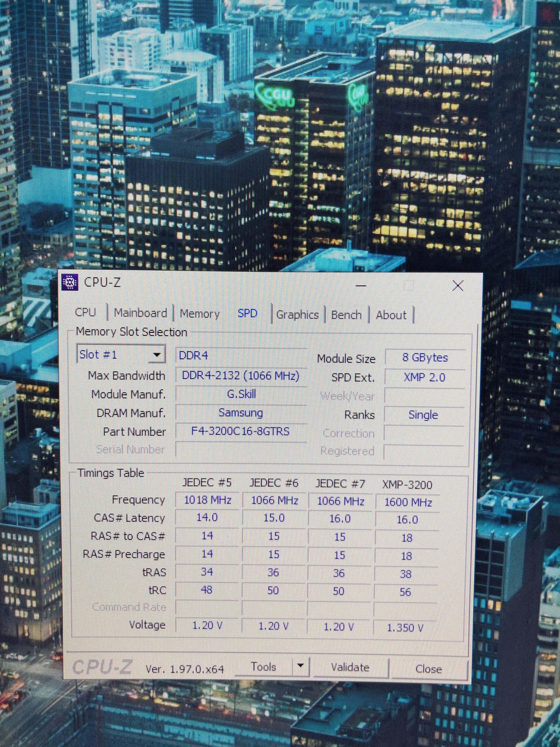Minimize the CPU-Z window

(x=361, y=286)
